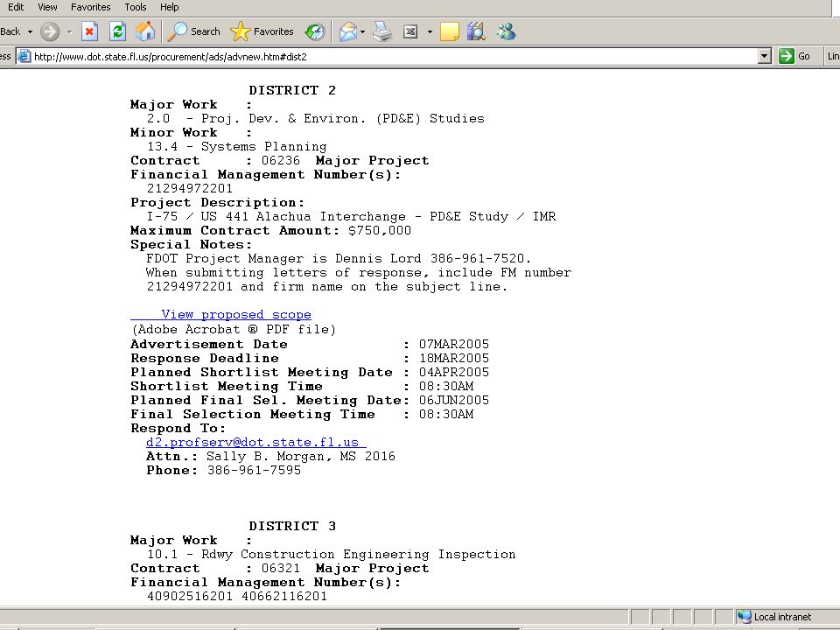840x630 pixels.
Task: Click response deadline 18MAR2005
Action: pos(454,358)
